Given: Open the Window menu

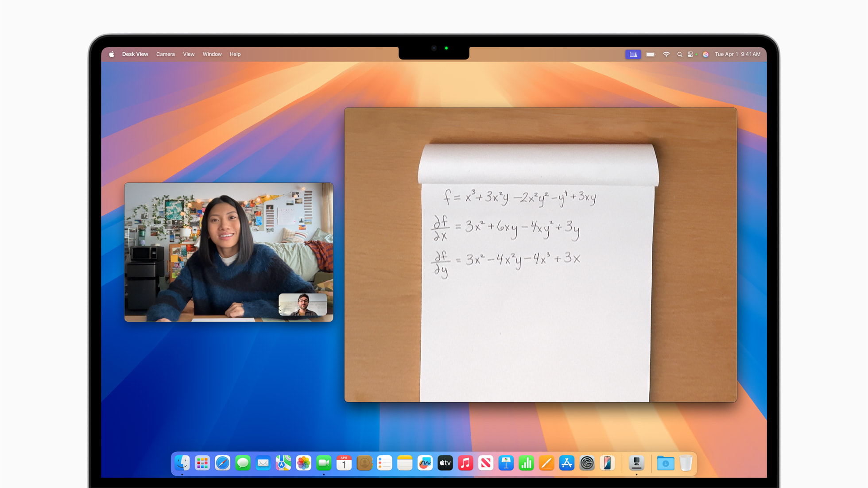Looking at the screenshot, I should click(212, 54).
